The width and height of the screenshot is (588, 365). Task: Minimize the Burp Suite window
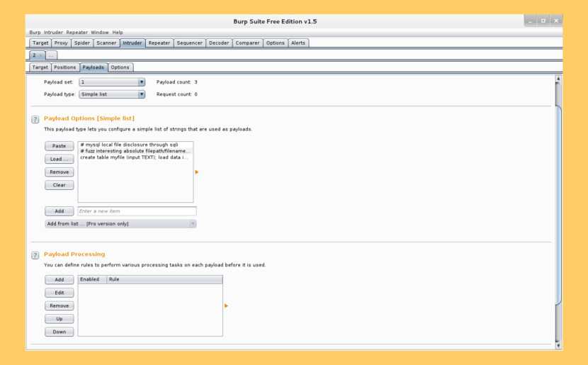[x=530, y=21]
